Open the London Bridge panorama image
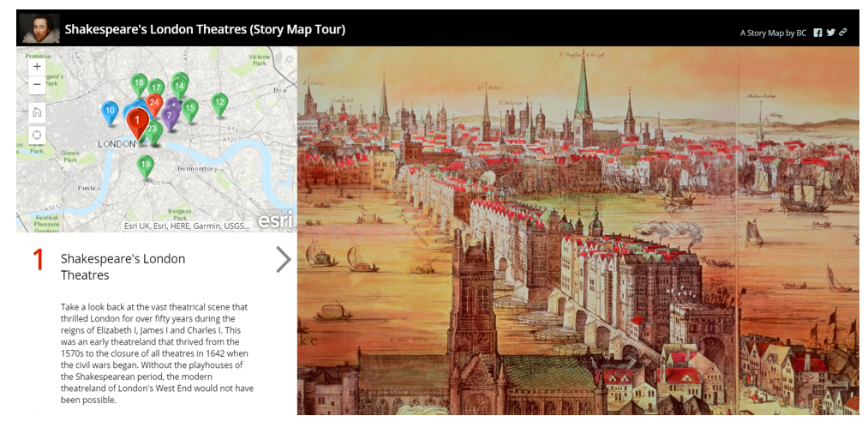Screen dimensions: 868x428 pos(578,231)
